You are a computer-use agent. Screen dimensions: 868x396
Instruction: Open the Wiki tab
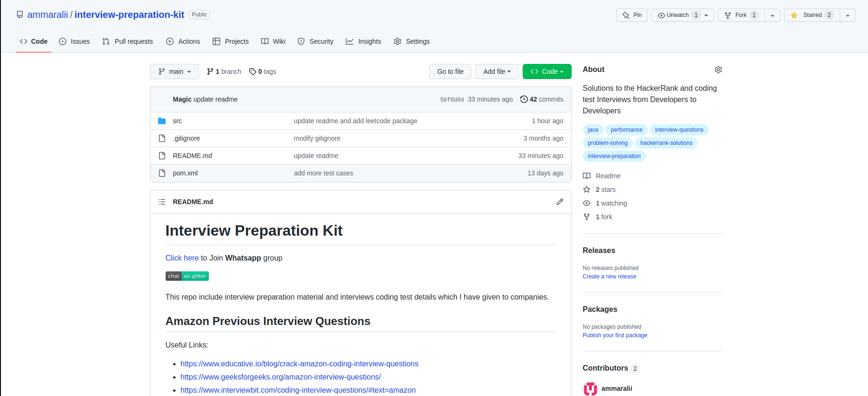[273, 41]
